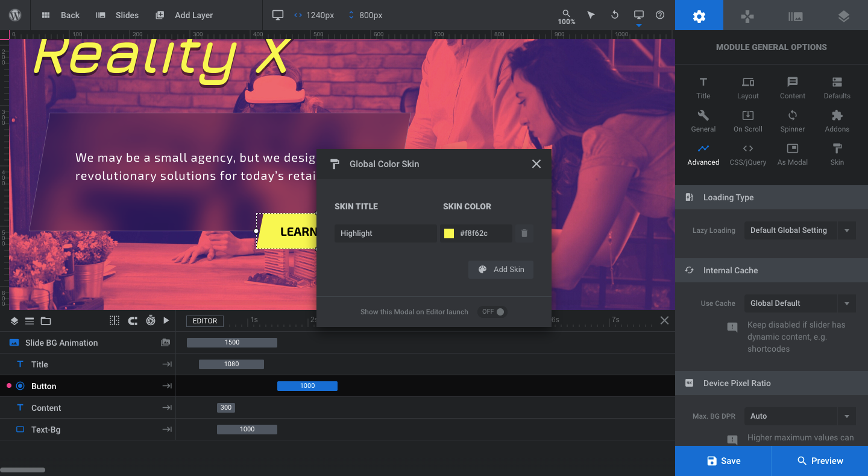868x476 pixels.
Task: Select the pointer selection tool
Action: 591,15
